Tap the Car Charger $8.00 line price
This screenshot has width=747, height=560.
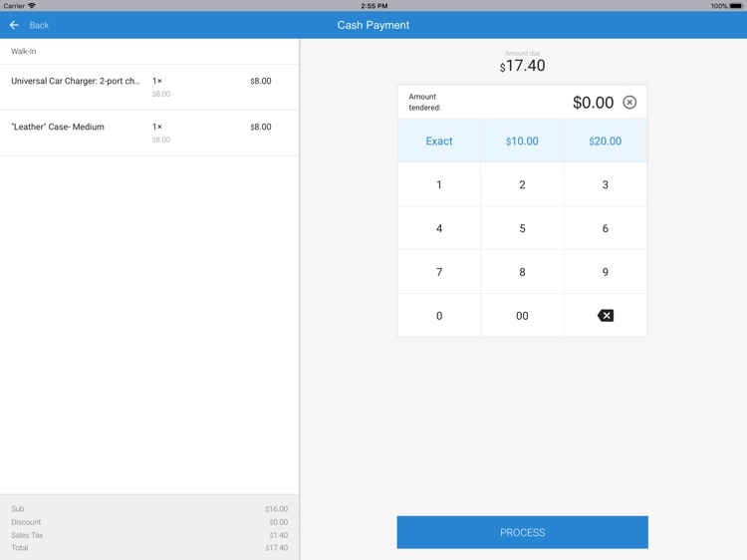pyautogui.click(x=261, y=81)
